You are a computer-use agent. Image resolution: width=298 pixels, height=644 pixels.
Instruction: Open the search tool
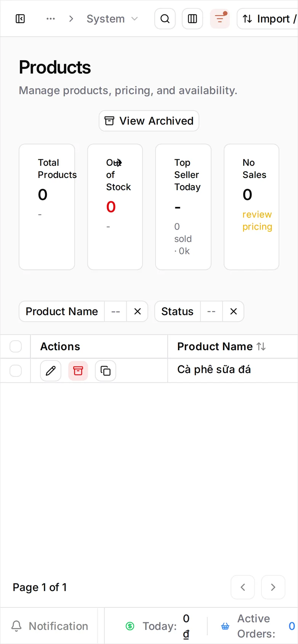point(165,19)
